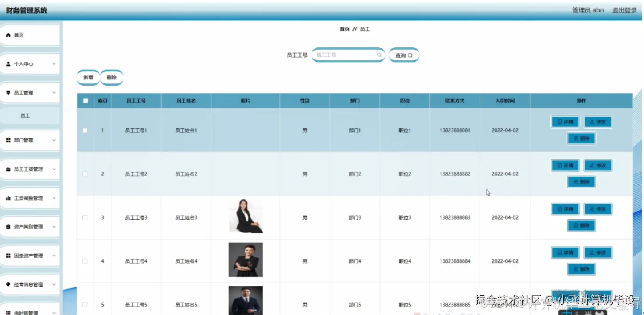The width and height of the screenshot is (644, 315).
Task: Click the trophy icon of 员工管理
Action: click(8, 93)
